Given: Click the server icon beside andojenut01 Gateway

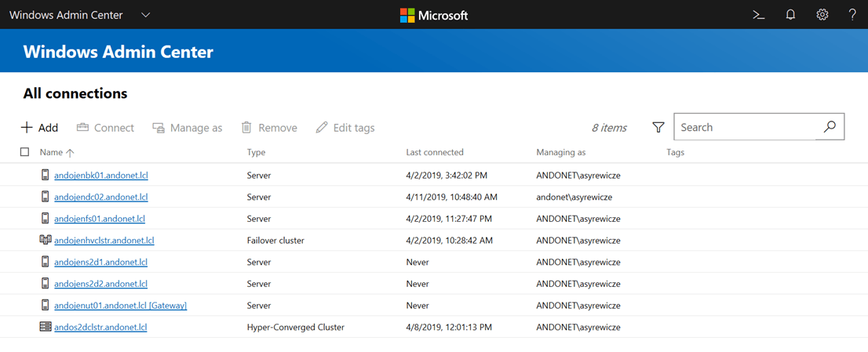Looking at the screenshot, I should click(46, 305).
